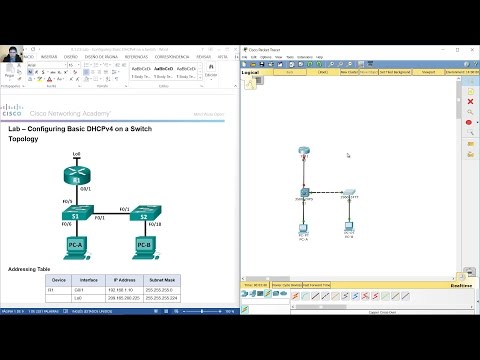This screenshot has width=480, height=360.
Task: Adjust the Word zoom slider
Action: click(202, 311)
